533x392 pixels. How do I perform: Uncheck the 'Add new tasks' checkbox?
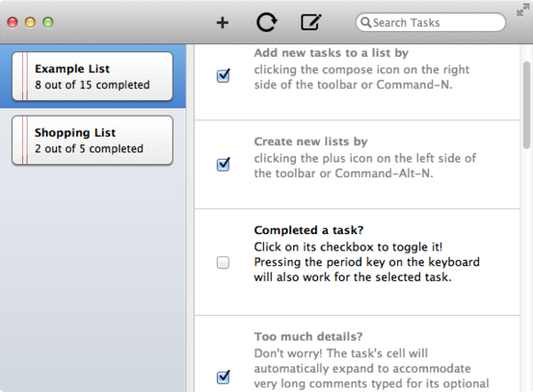pyautogui.click(x=223, y=76)
